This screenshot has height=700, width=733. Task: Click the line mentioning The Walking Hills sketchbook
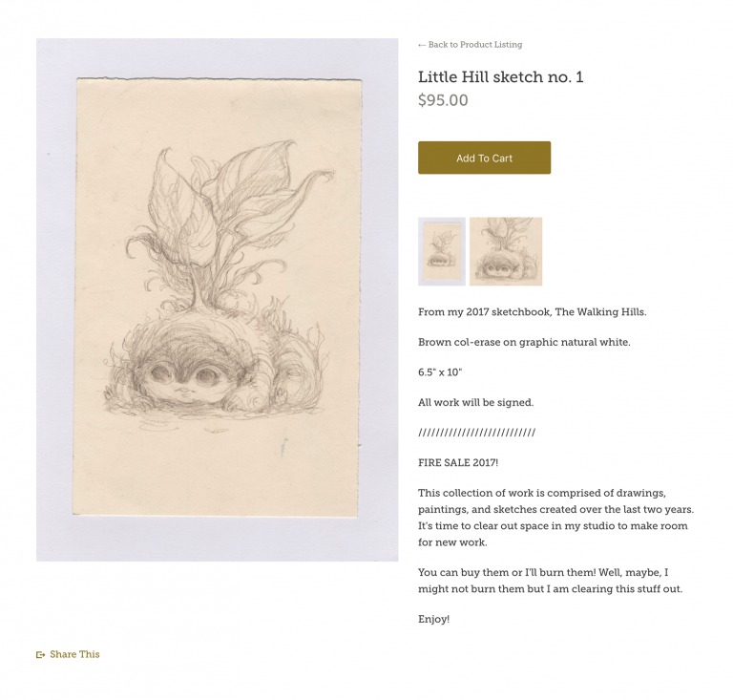(x=532, y=312)
